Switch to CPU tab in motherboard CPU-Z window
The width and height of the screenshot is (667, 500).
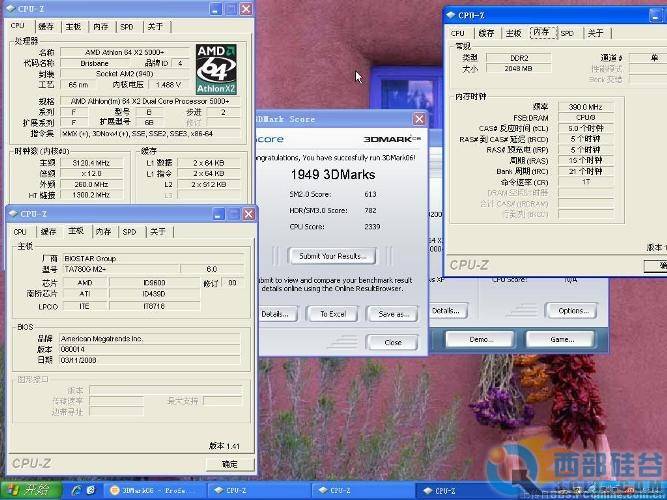[20, 232]
